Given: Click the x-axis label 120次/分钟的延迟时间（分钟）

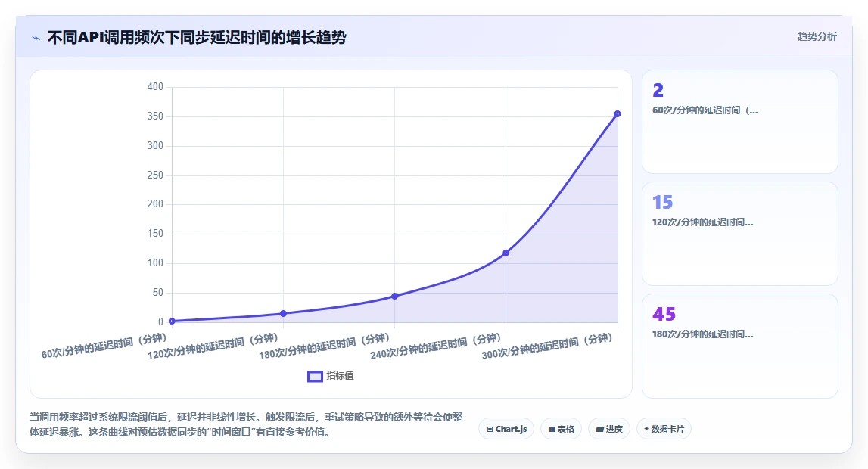Looking at the screenshot, I should [213, 346].
